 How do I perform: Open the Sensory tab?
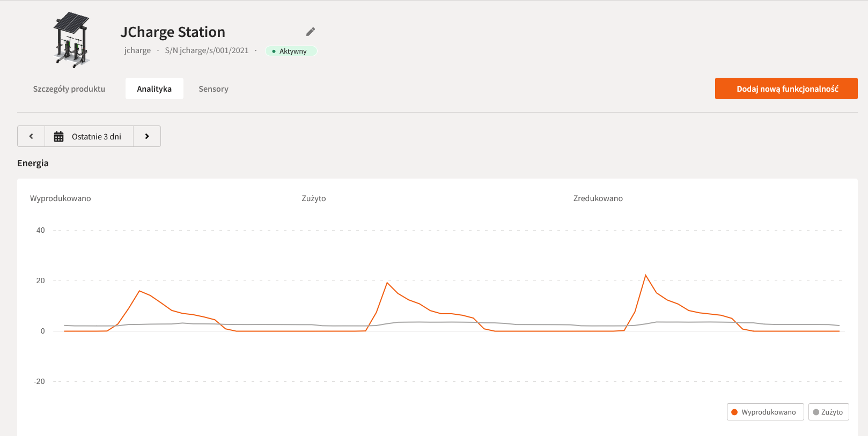[x=214, y=89]
